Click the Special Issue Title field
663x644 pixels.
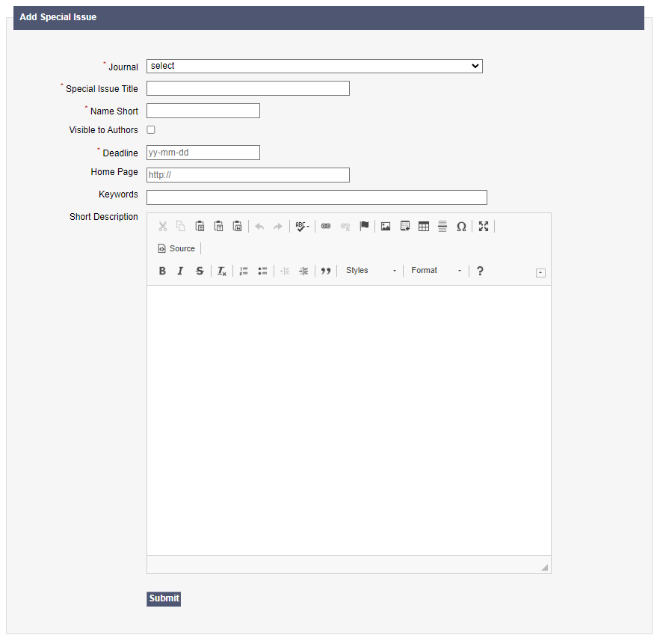point(247,88)
